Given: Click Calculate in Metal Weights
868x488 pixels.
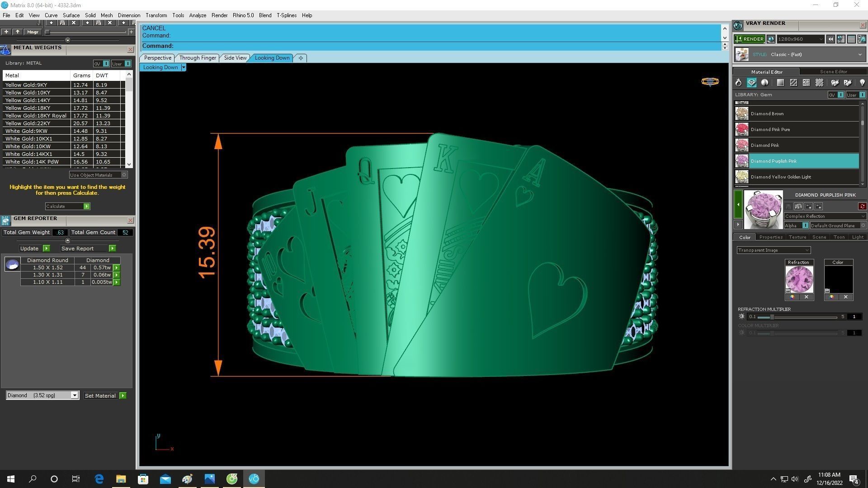Looking at the screenshot, I should [x=67, y=206].
